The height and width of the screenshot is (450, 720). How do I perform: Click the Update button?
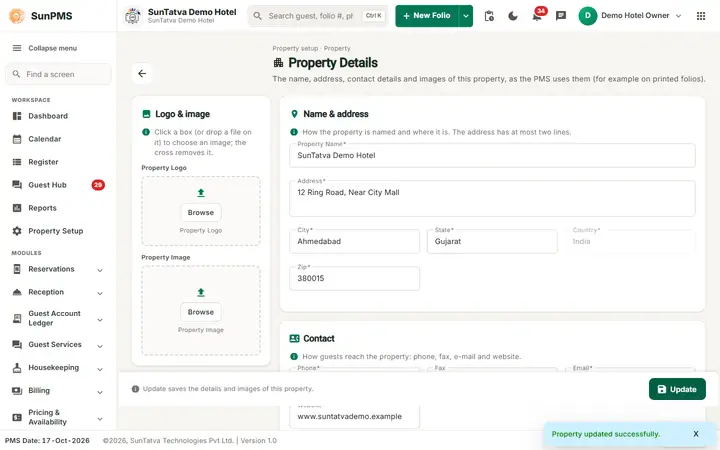677,389
